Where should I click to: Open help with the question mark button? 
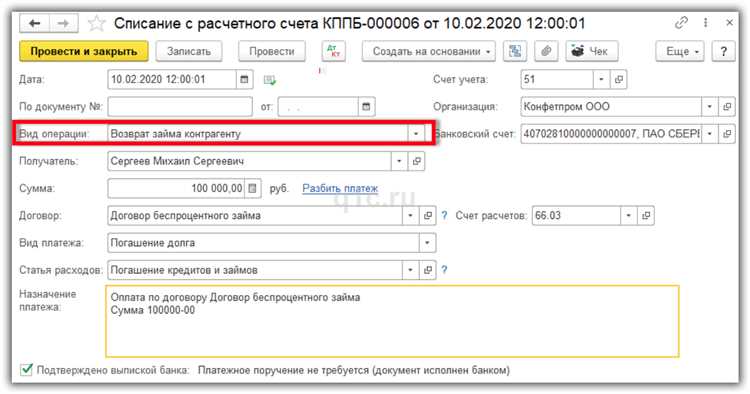click(x=723, y=51)
